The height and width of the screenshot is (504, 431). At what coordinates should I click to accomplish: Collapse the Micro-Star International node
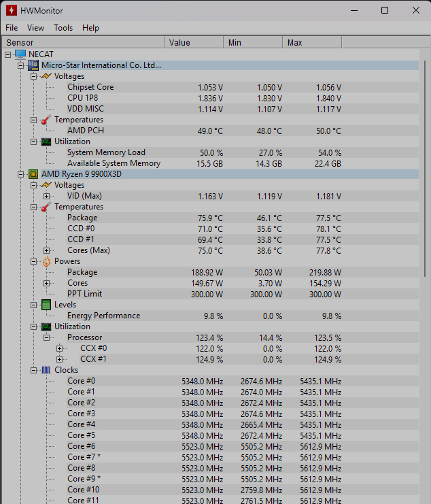pyautogui.click(x=20, y=65)
